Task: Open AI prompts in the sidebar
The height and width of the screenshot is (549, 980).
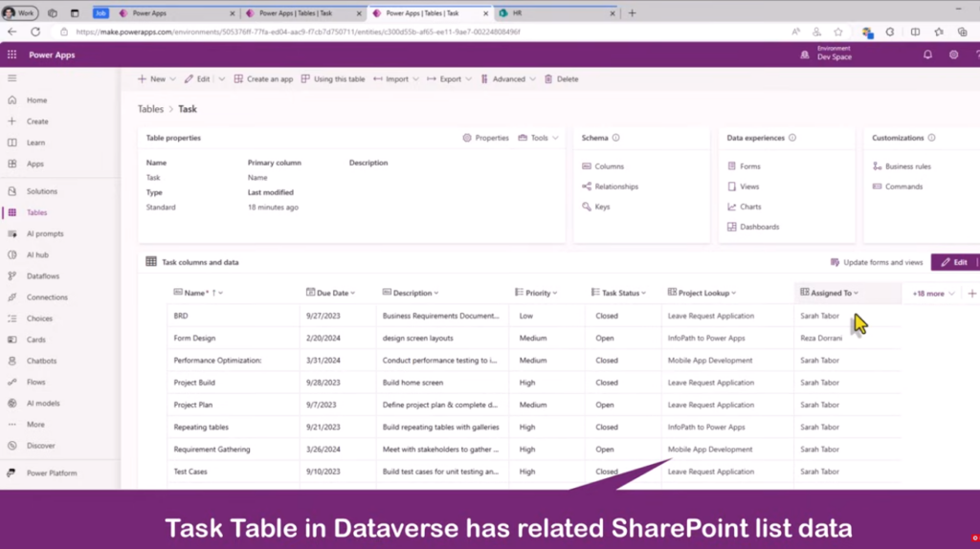Action: click(45, 233)
